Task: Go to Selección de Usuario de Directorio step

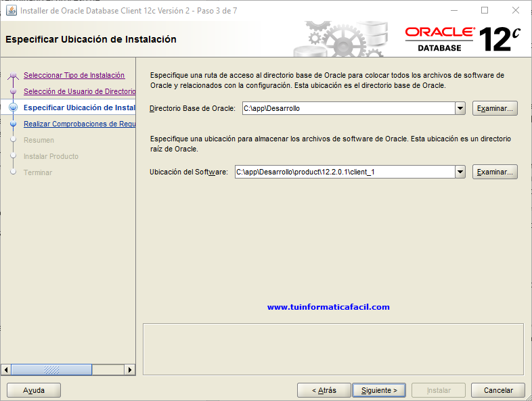Action: pos(79,91)
